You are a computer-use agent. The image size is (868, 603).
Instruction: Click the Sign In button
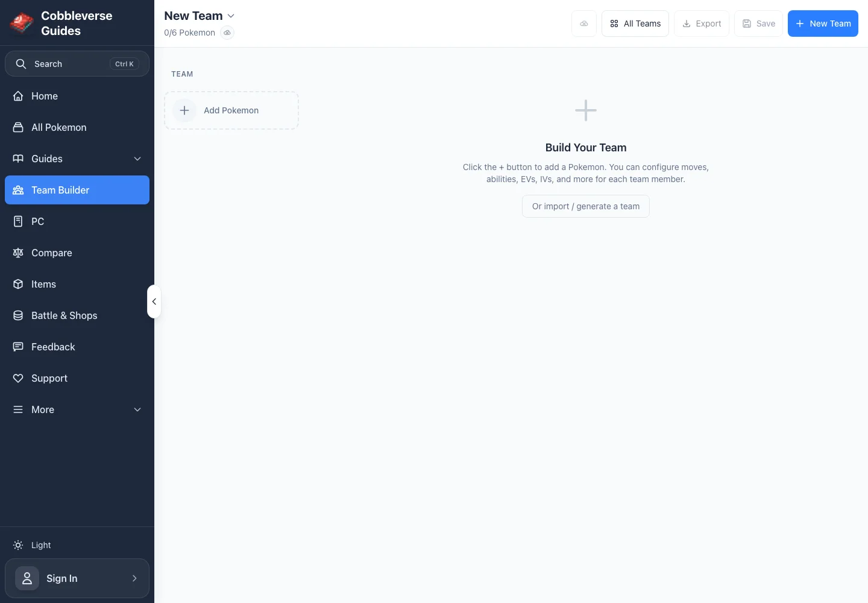coord(77,578)
